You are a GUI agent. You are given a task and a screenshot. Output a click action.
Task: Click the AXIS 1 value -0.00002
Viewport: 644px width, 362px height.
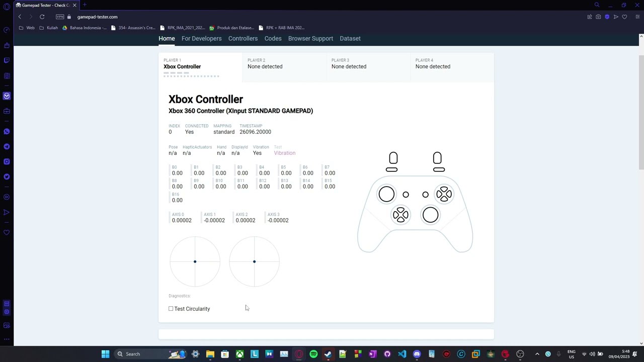point(214,220)
